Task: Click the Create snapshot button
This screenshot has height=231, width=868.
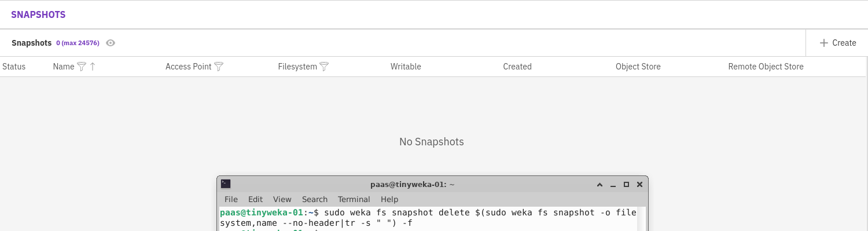Action: pyautogui.click(x=837, y=43)
